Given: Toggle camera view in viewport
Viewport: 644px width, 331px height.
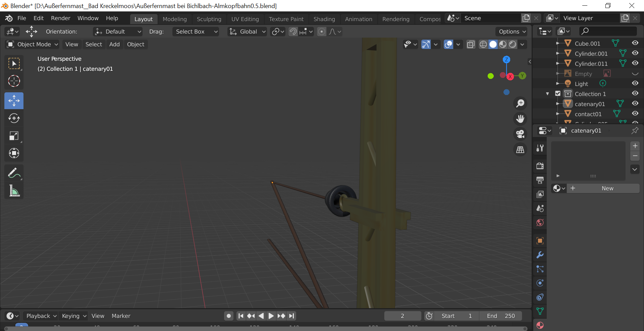Looking at the screenshot, I should pyautogui.click(x=520, y=134).
